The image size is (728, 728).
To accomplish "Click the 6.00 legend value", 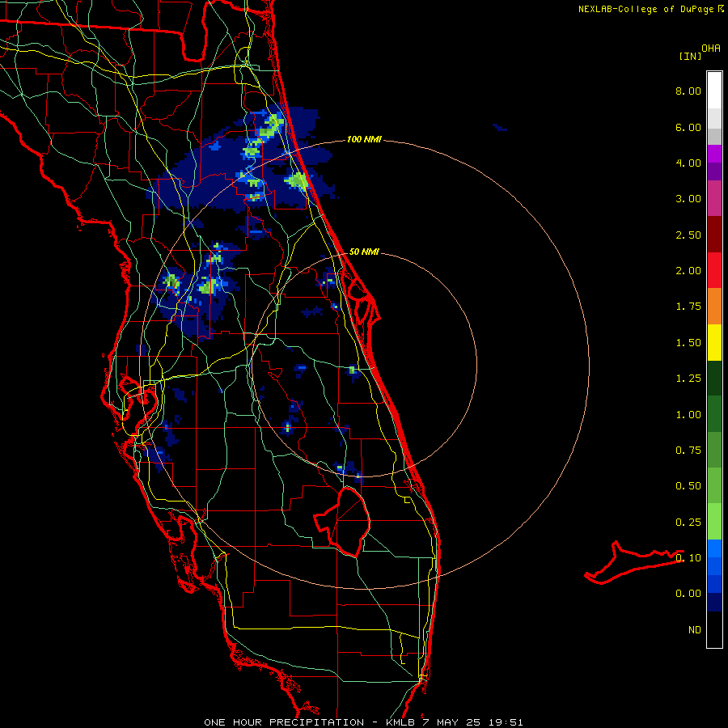I will point(688,127).
